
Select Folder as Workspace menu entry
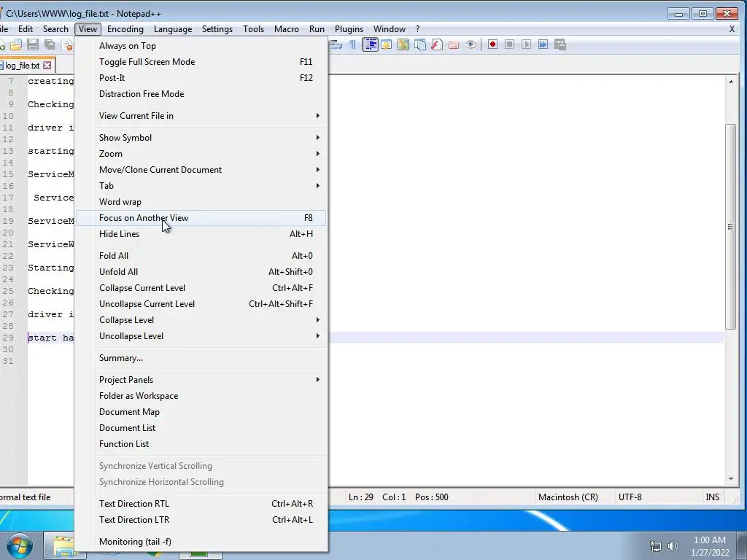tap(201, 396)
